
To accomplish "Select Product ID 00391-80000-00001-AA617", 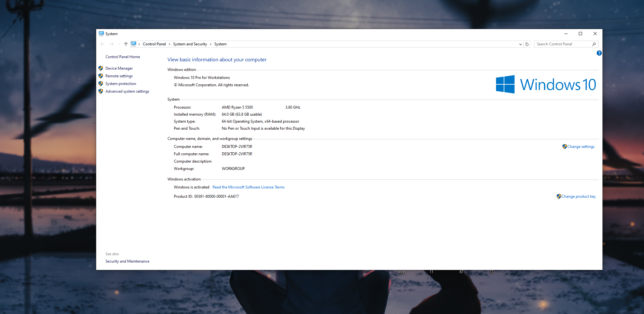I will 216,196.
